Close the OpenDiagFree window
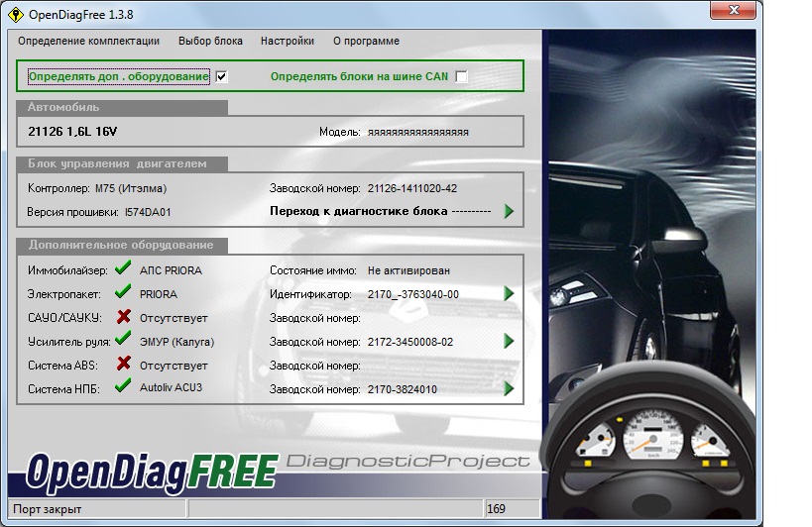The image size is (812, 527). [x=734, y=10]
